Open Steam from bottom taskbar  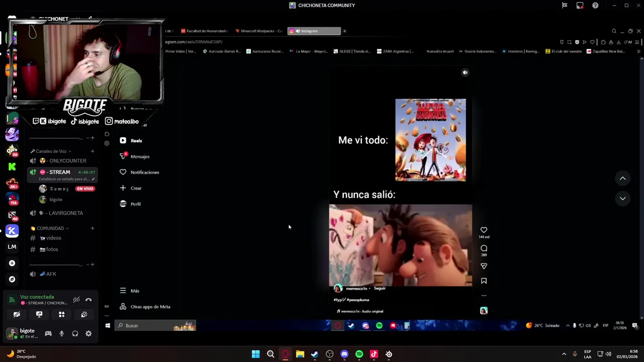[314, 354]
